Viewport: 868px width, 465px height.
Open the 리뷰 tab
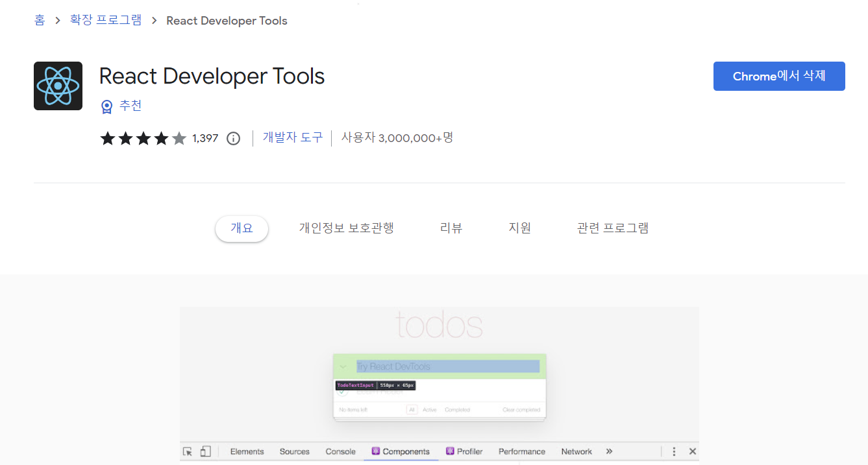tap(451, 228)
